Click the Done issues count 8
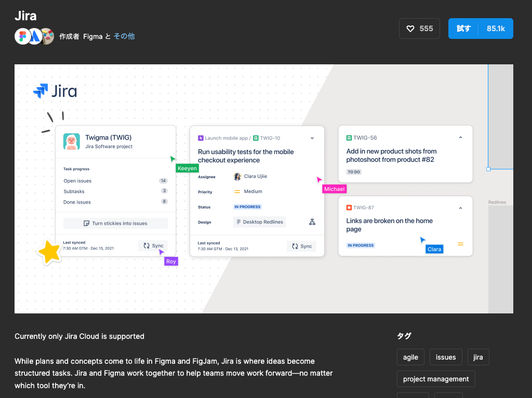Viewport: 532px width, 398px height. (164, 201)
